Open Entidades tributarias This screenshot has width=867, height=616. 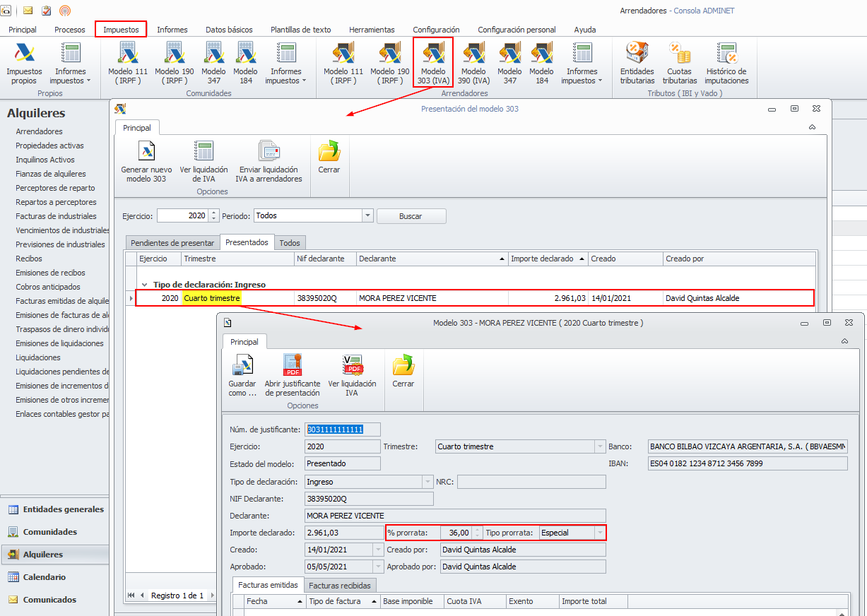[637, 64]
